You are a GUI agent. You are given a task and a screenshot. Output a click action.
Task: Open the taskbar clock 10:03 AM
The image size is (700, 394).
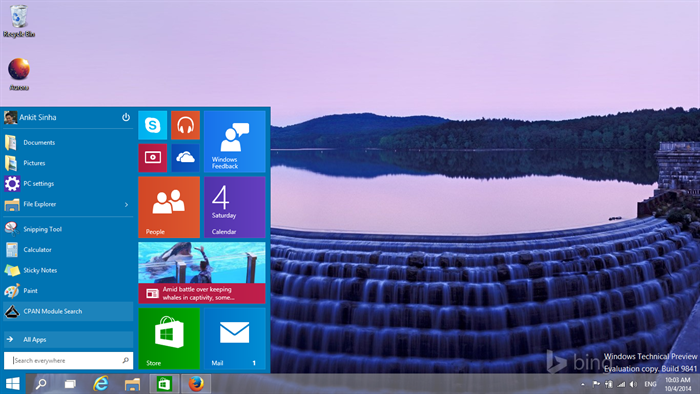click(678, 384)
